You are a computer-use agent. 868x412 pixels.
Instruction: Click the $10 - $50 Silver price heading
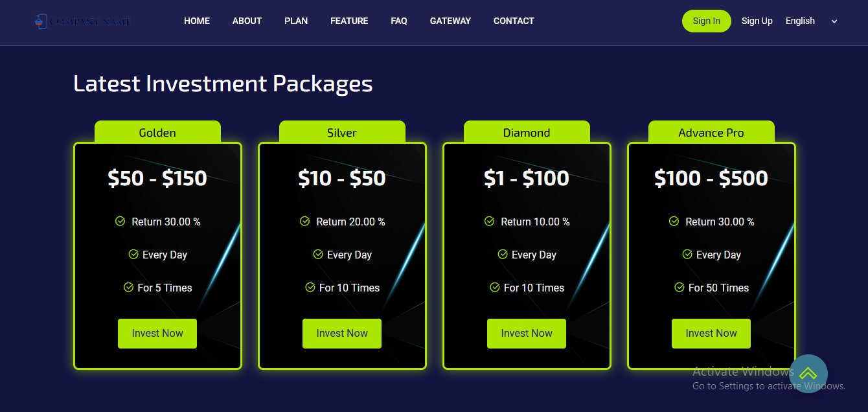coord(342,178)
